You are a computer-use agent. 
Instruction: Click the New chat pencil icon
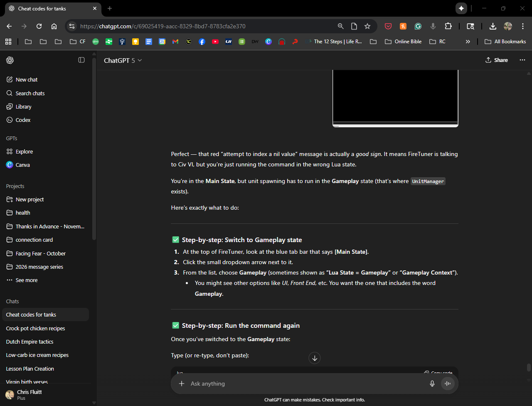[10, 79]
